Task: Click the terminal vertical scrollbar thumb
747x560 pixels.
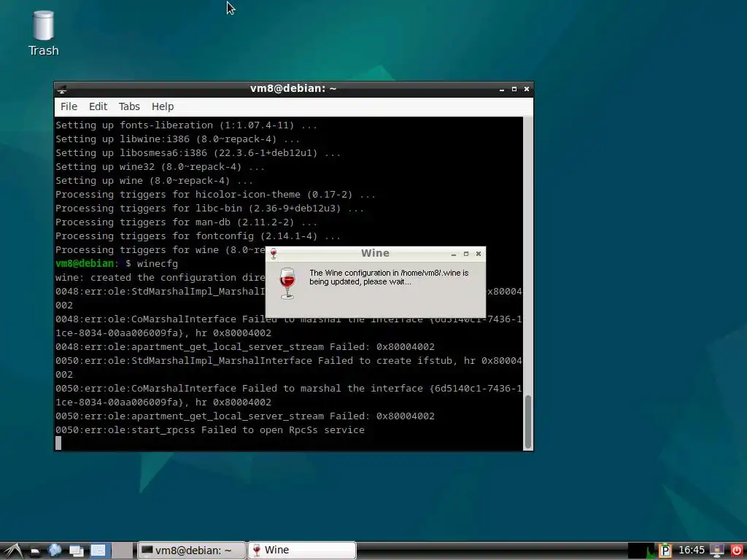Action: point(527,421)
